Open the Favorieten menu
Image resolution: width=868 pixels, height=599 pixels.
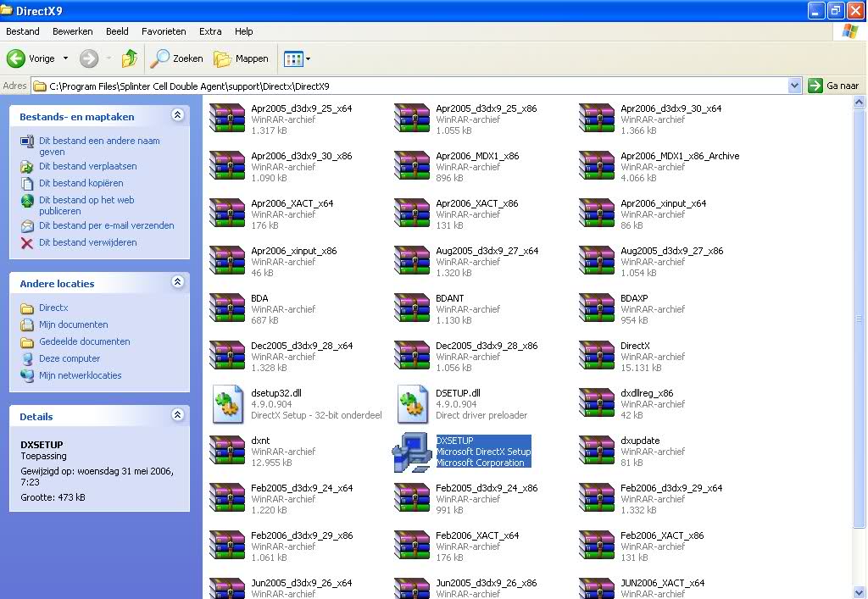163,31
